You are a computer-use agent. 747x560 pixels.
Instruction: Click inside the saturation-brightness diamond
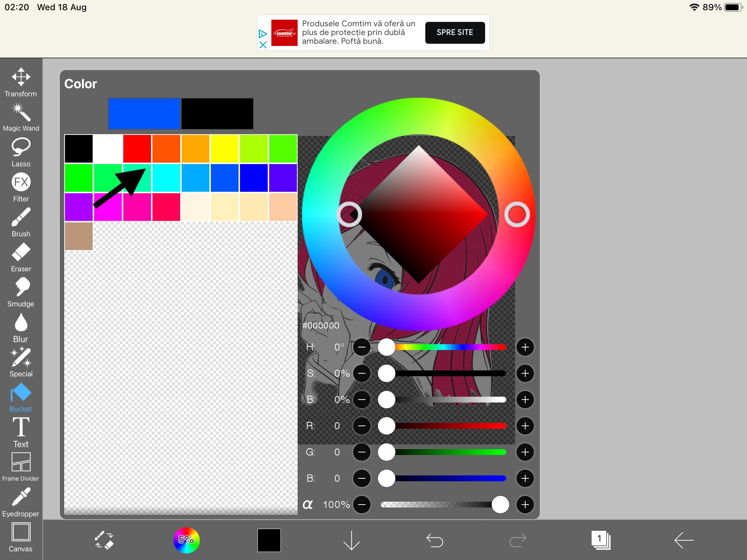pyautogui.click(x=419, y=214)
